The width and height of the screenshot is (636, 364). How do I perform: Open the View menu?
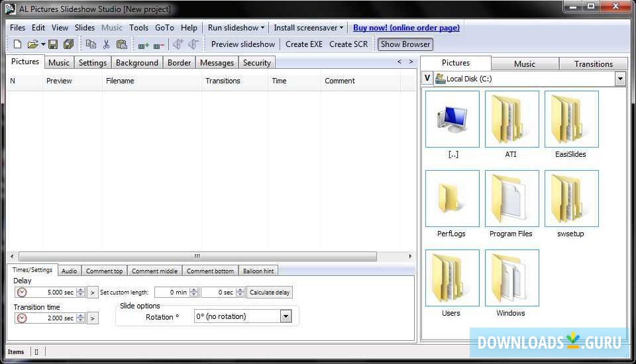(x=60, y=28)
